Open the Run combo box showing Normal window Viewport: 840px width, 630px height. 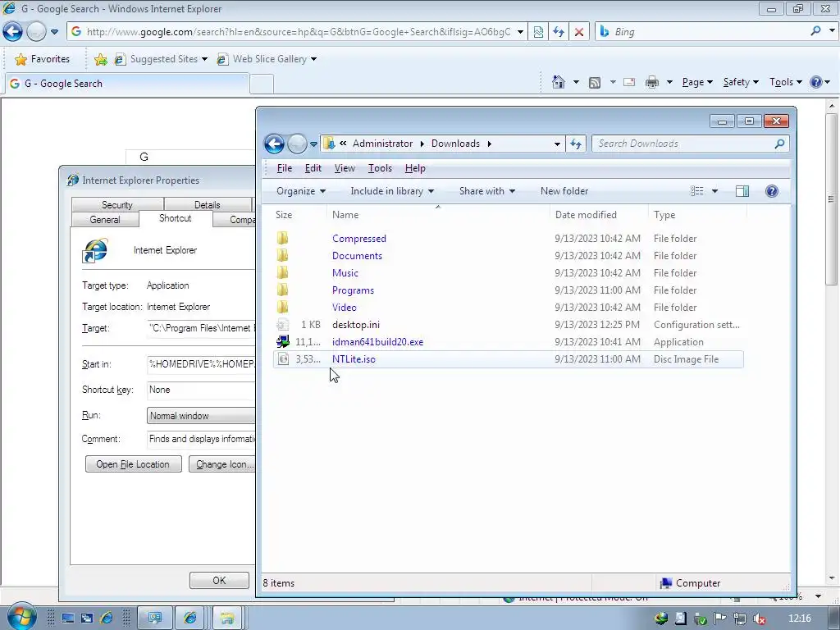pyautogui.click(x=202, y=416)
